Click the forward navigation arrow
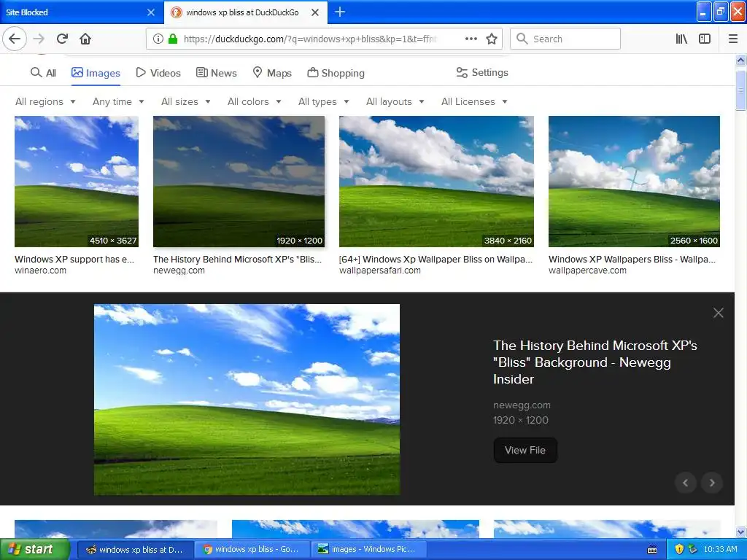This screenshot has height=560, width=747. click(39, 39)
